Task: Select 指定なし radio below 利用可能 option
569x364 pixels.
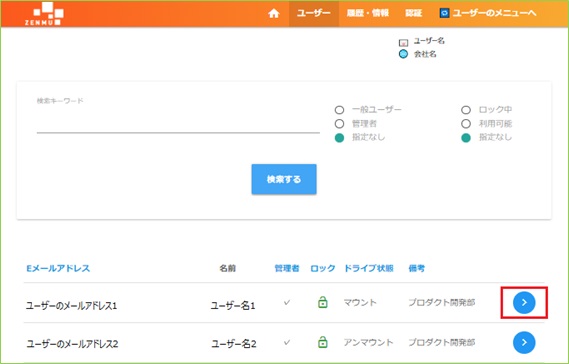Action: [x=466, y=138]
